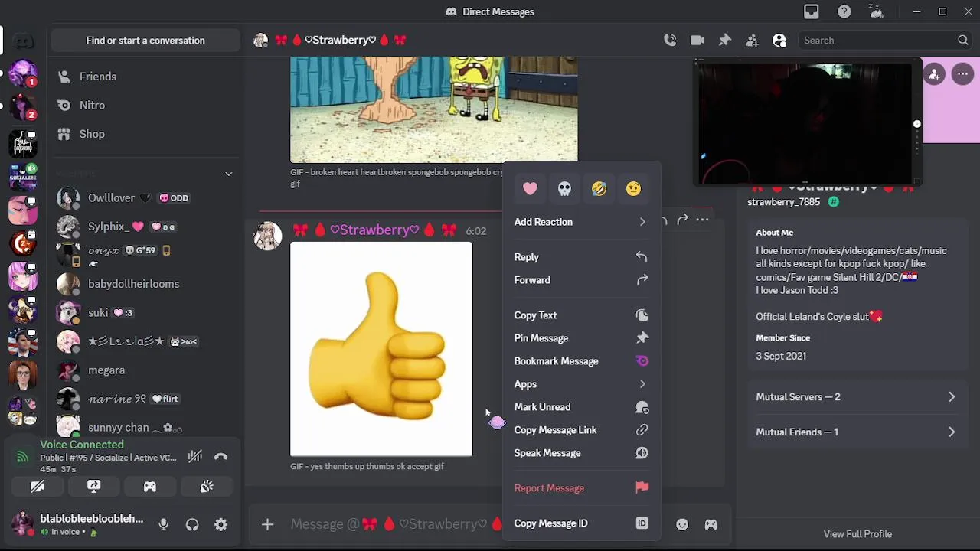Select Mark Unread menu entry

pos(581,407)
